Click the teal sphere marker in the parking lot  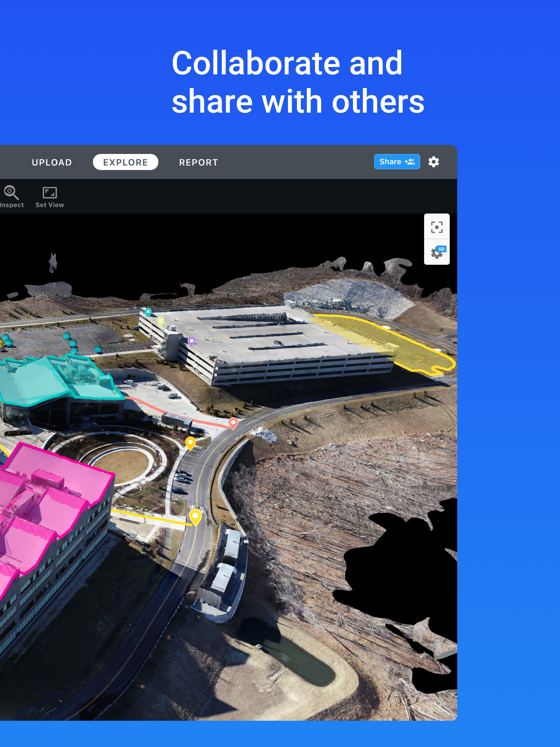pos(67,336)
